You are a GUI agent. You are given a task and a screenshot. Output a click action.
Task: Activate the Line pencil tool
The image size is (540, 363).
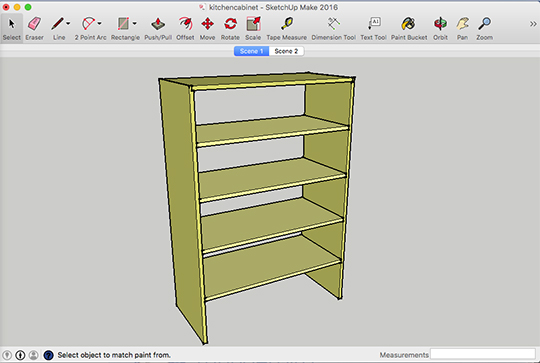pos(57,28)
